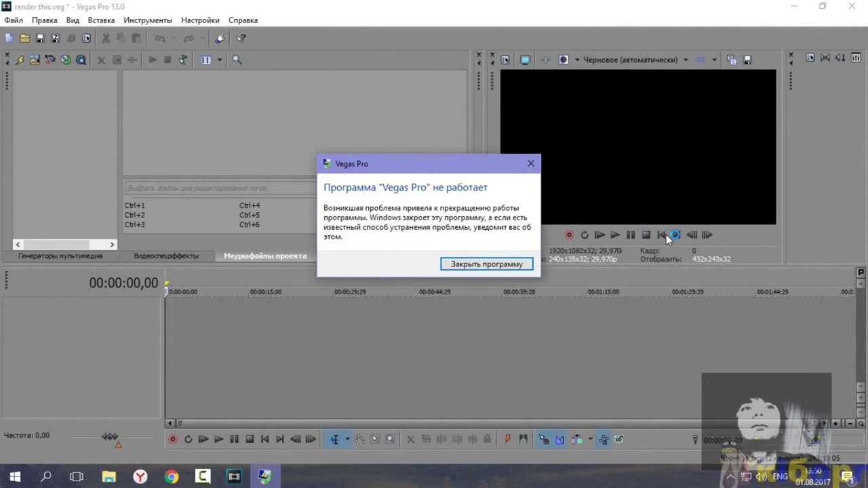The height and width of the screenshot is (488, 868).
Task: Open the Инструменты menu
Action: (148, 20)
